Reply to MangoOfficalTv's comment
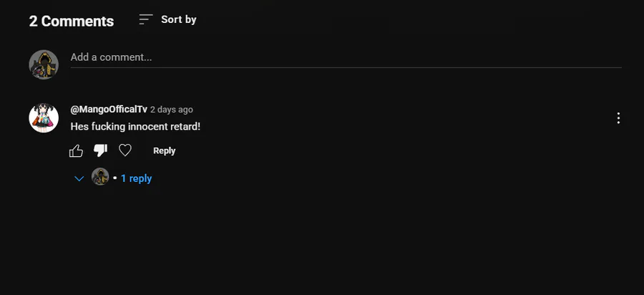 [165, 151]
